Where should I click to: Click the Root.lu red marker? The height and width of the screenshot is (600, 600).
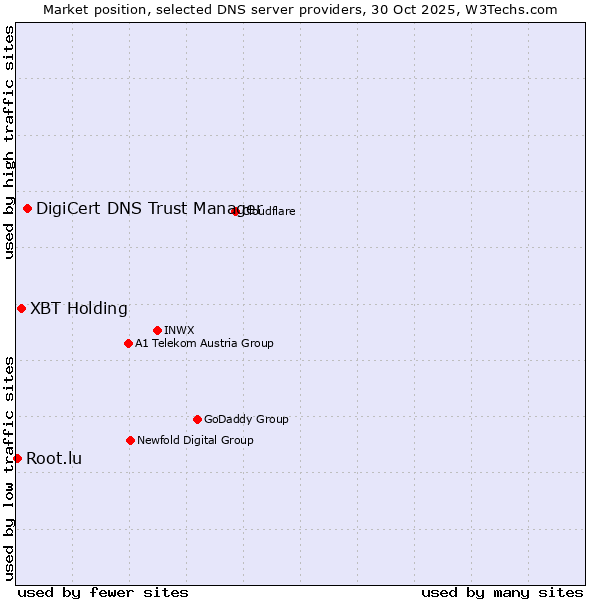point(18,458)
